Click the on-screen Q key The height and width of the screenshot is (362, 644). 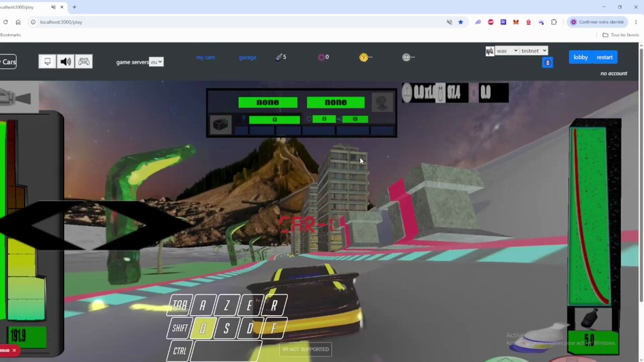202,329
